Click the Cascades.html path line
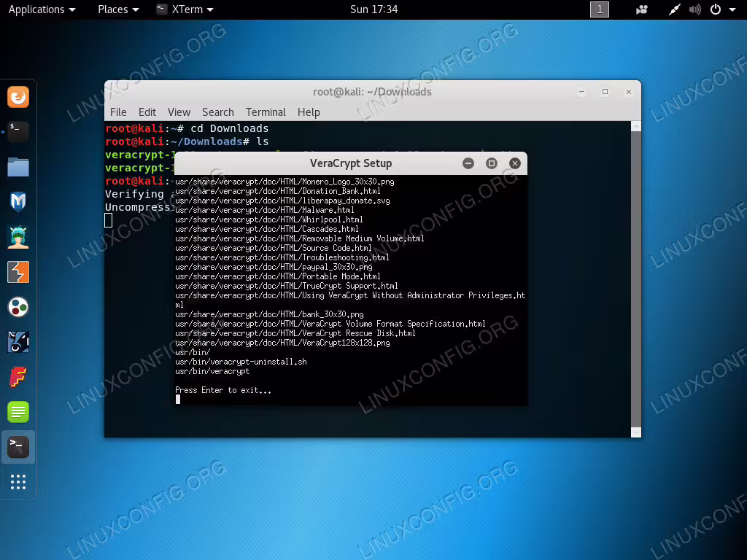 (267, 229)
